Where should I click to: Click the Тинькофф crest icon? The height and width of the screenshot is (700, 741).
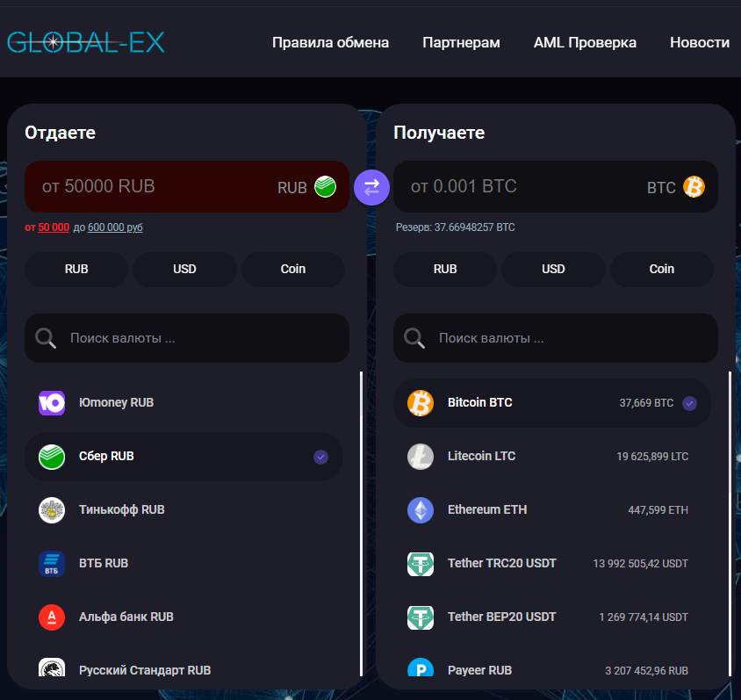point(52,510)
